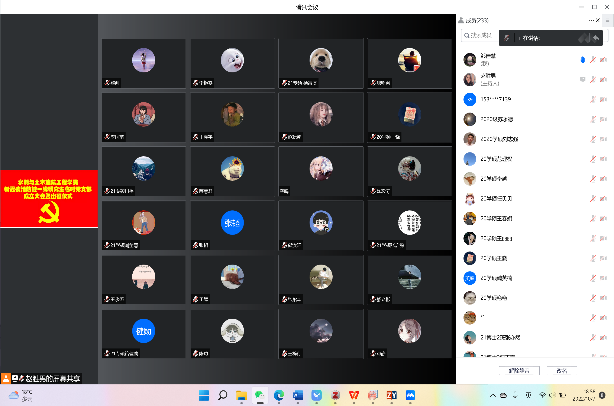614x406 pixels.
Task: Click the More button at member panel bottom
Action: point(561,370)
